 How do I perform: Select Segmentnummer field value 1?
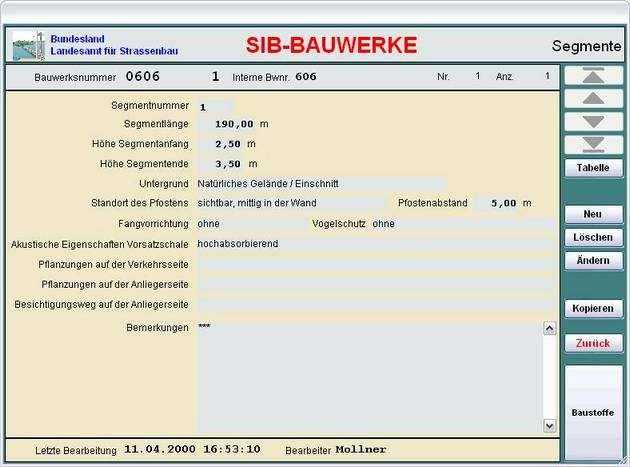[215, 107]
